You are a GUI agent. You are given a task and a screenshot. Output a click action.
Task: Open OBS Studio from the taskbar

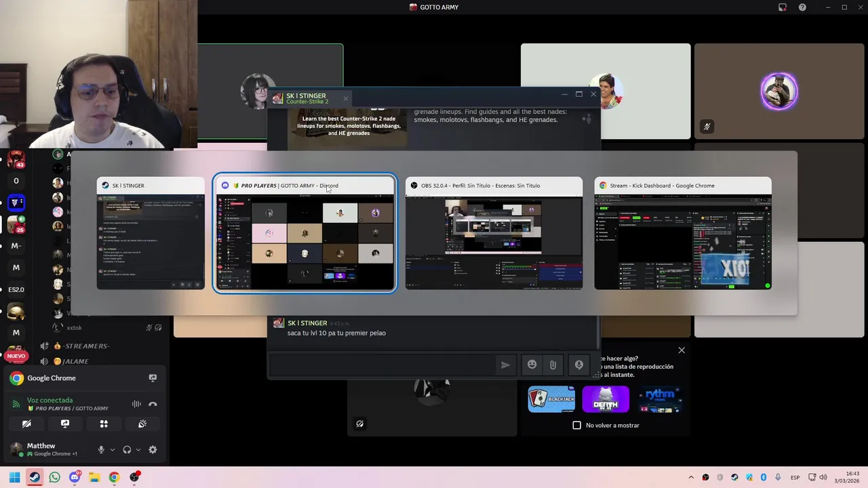[134, 477]
